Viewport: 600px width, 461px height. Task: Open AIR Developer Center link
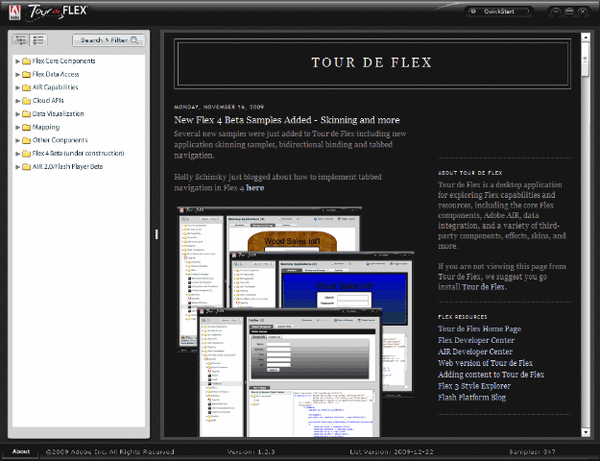(475, 352)
